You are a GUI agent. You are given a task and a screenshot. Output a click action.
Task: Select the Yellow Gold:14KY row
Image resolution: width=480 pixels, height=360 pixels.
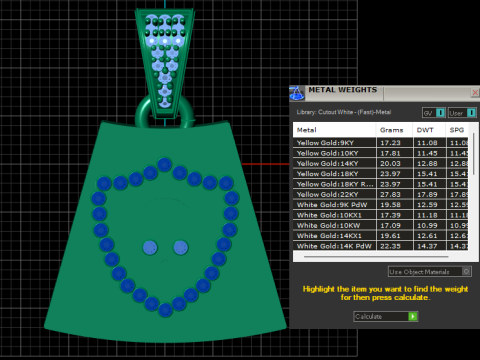(381, 163)
